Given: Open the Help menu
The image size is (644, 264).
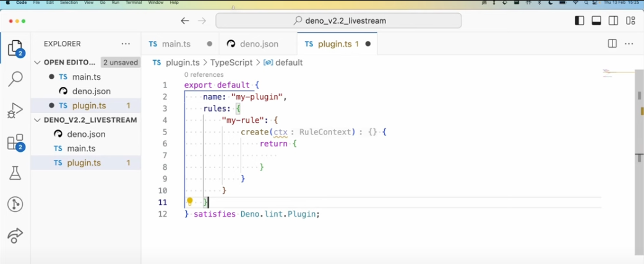Looking at the screenshot, I should [174, 2].
